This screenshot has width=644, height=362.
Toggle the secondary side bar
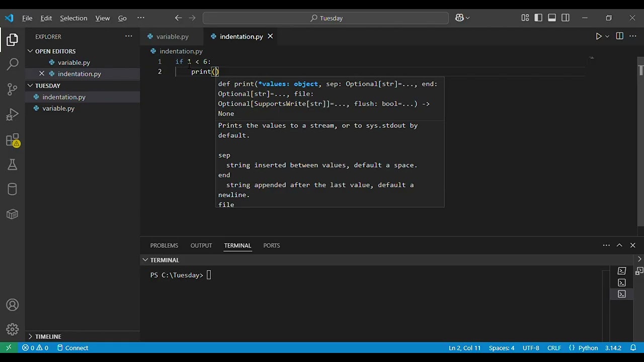point(566,18)
